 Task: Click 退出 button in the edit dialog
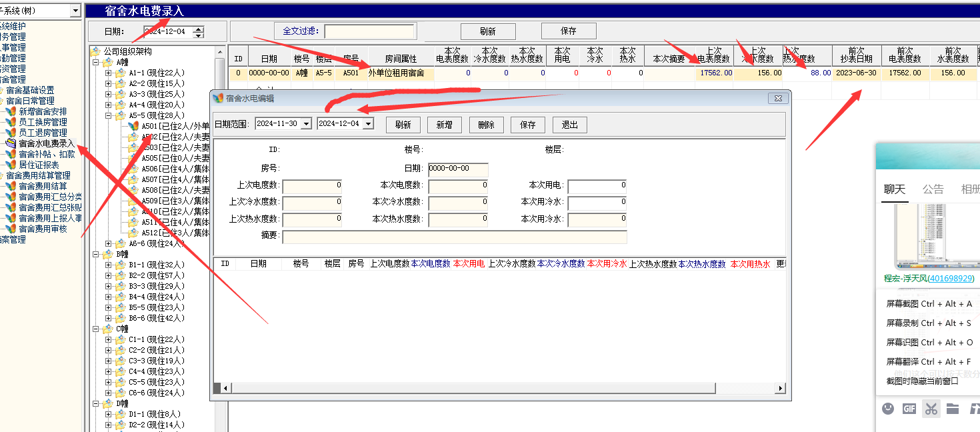569,125
